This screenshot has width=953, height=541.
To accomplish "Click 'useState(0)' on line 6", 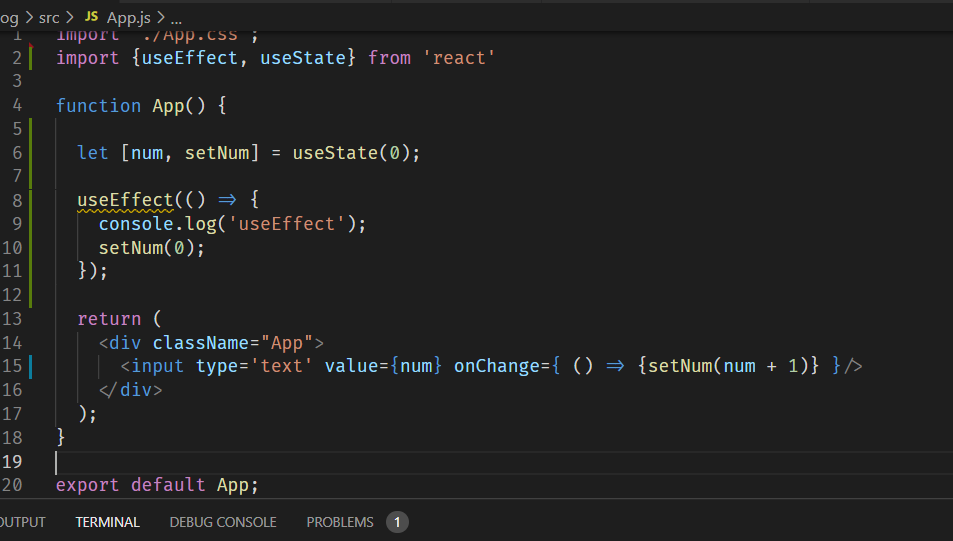I will [x=351, y=153].
